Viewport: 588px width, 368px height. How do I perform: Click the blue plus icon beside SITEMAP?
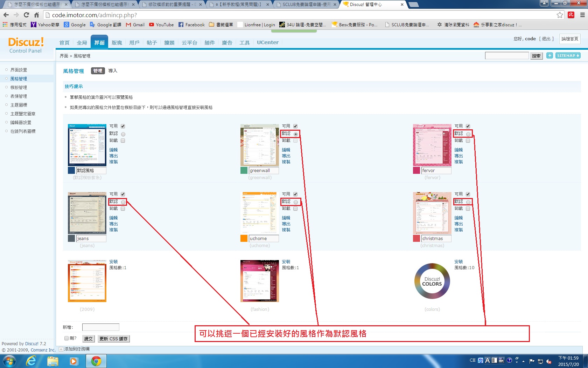tap(549, 55)
